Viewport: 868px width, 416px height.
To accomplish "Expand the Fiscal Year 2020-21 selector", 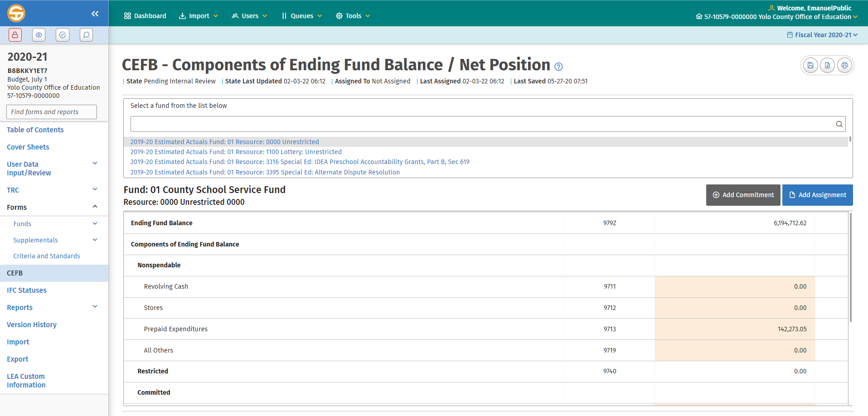I will point(821,34).
